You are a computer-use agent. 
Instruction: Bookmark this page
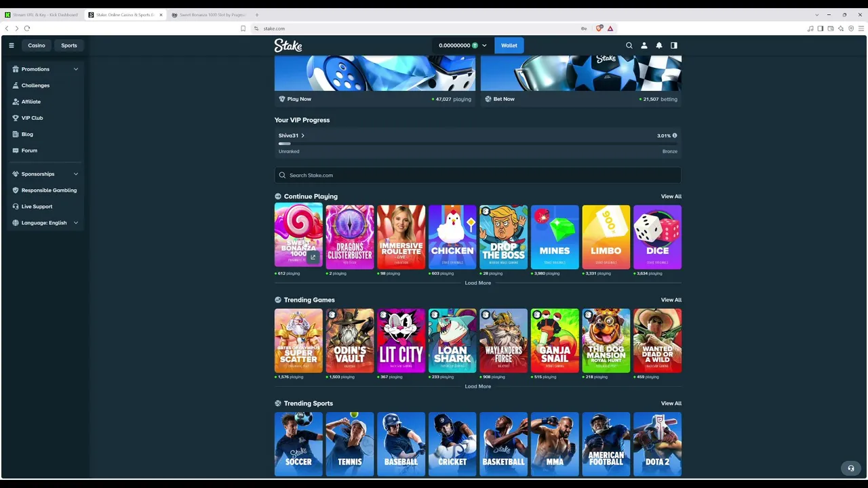pos(243,28)
